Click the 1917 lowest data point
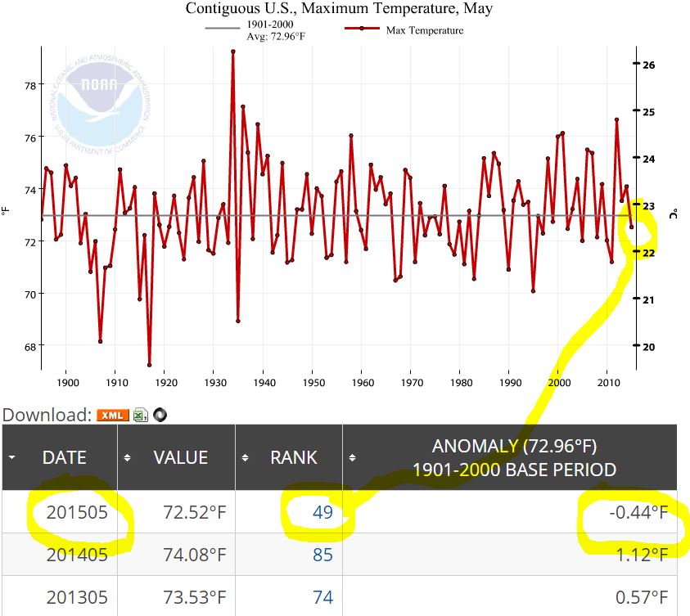The image size is (690, 616). (150, 365)
